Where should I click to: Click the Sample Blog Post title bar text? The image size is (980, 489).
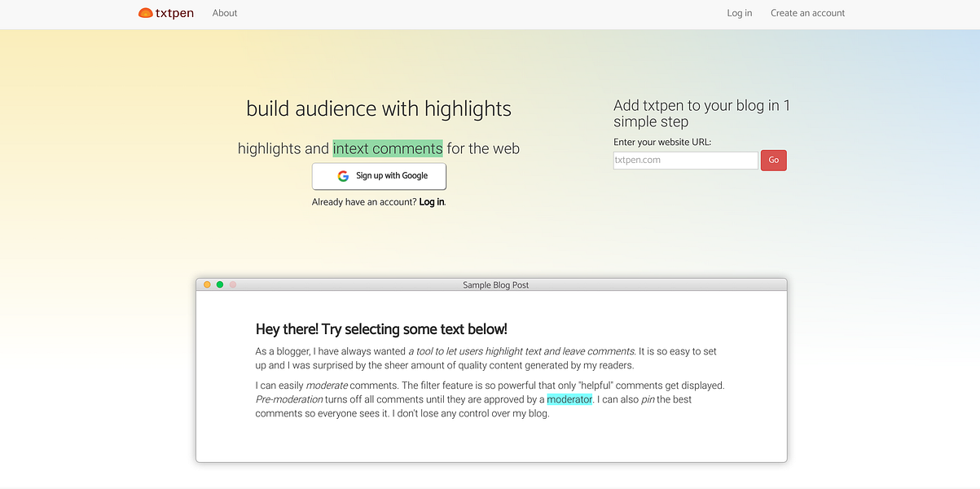[x=495, y=285]
